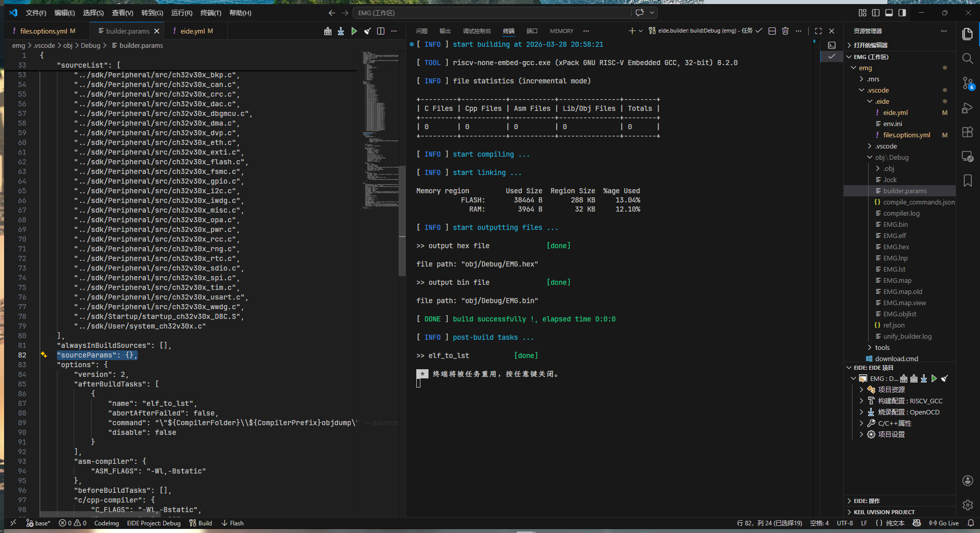Toggle the bottom panel layout button

coord(889,13)
